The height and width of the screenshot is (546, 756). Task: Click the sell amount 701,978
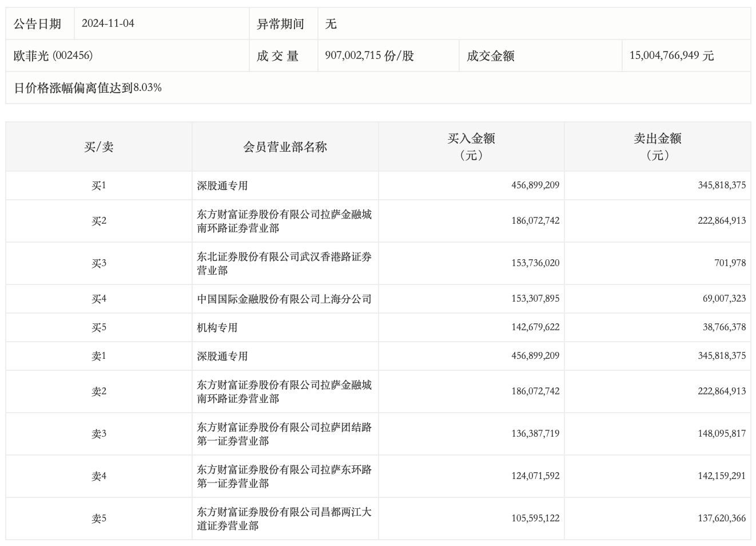point(730,263)
